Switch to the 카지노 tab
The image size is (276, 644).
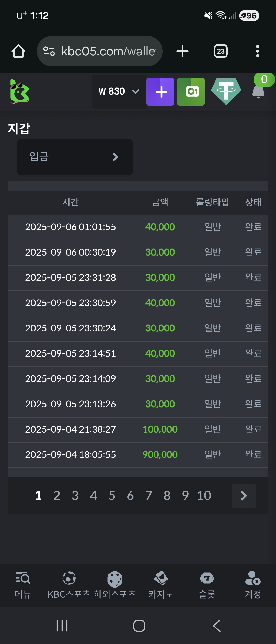(161, 585)
